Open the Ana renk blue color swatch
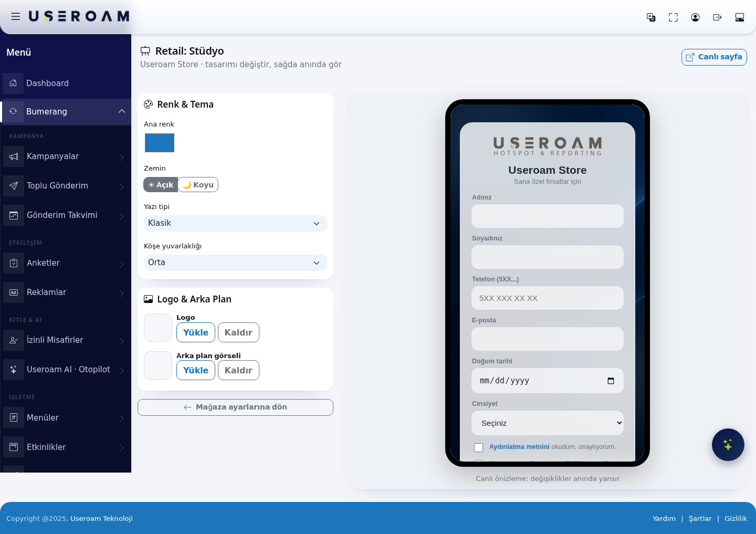 [160, 143]
